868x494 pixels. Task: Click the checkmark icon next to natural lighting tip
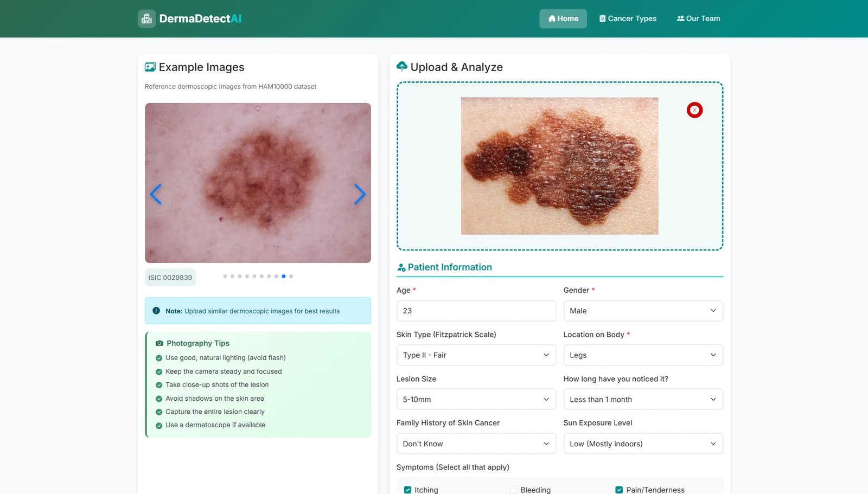(x=159, y=358)
